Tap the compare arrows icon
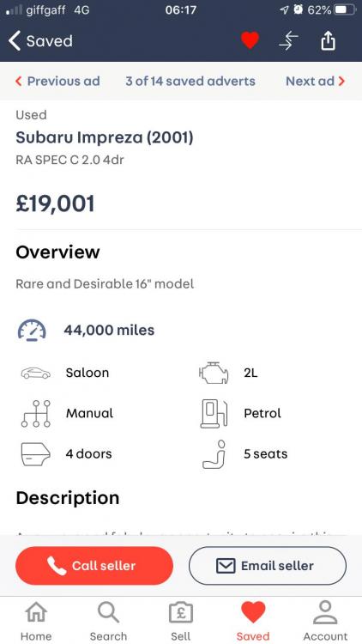 click(288, 41)
